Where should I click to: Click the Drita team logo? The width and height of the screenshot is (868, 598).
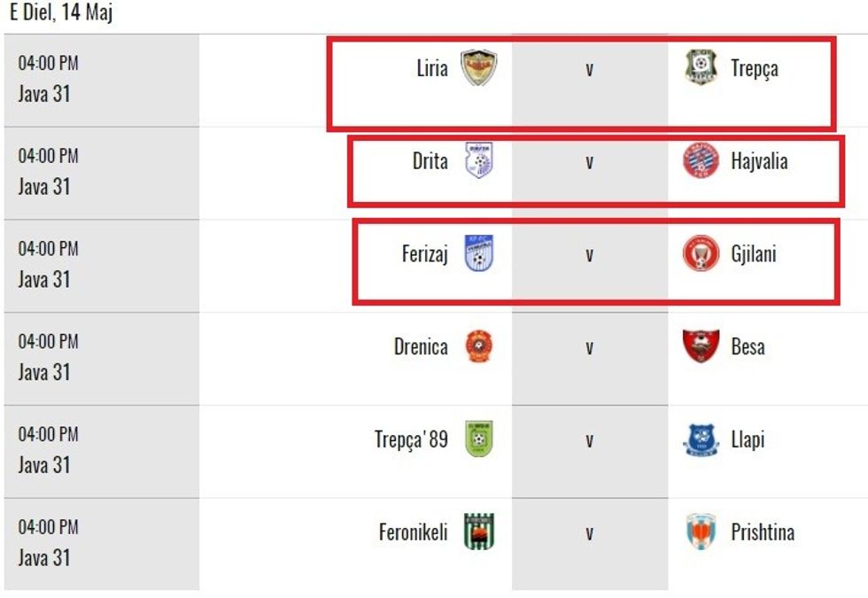click(x=479, y=162)
